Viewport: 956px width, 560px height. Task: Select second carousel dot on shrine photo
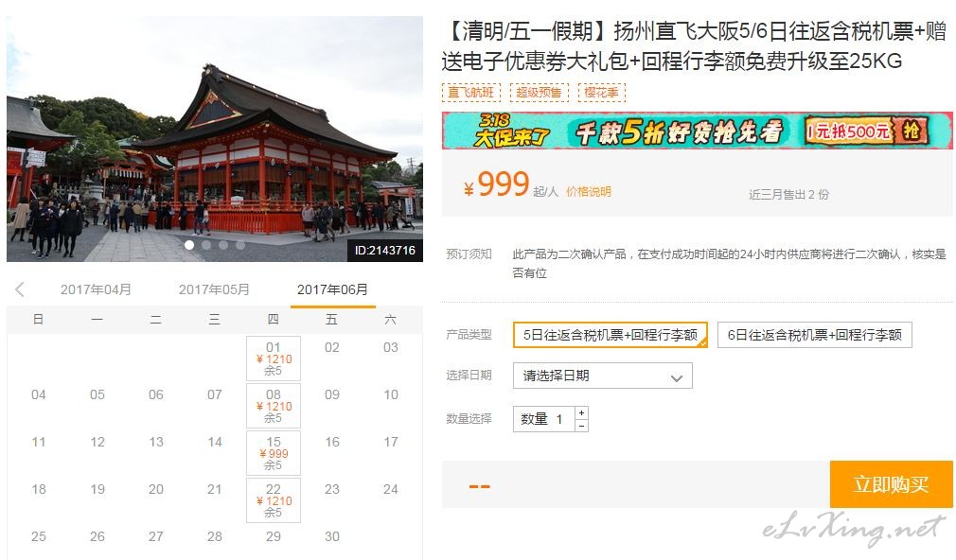(x=206, y=245)
